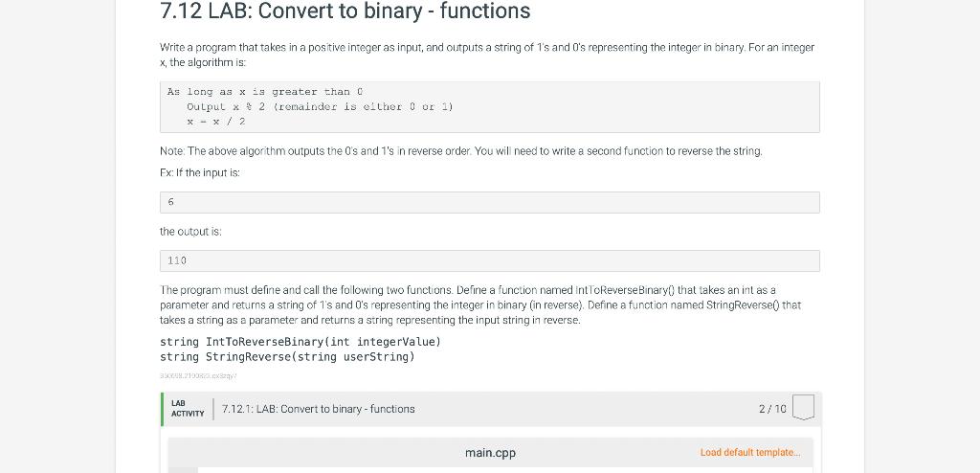Click the small gray identifier text below signatures
The image size is (980, 473).
(198, 376)
